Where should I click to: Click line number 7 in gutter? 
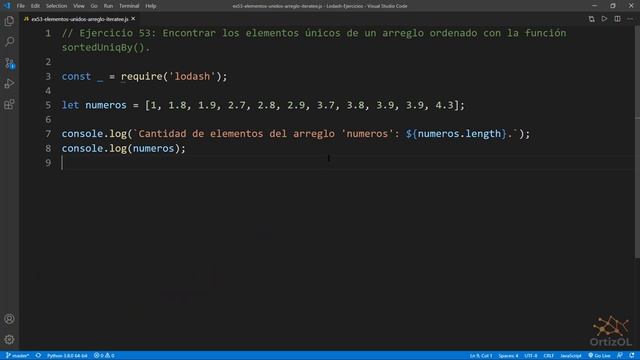(x=48, y=134)
